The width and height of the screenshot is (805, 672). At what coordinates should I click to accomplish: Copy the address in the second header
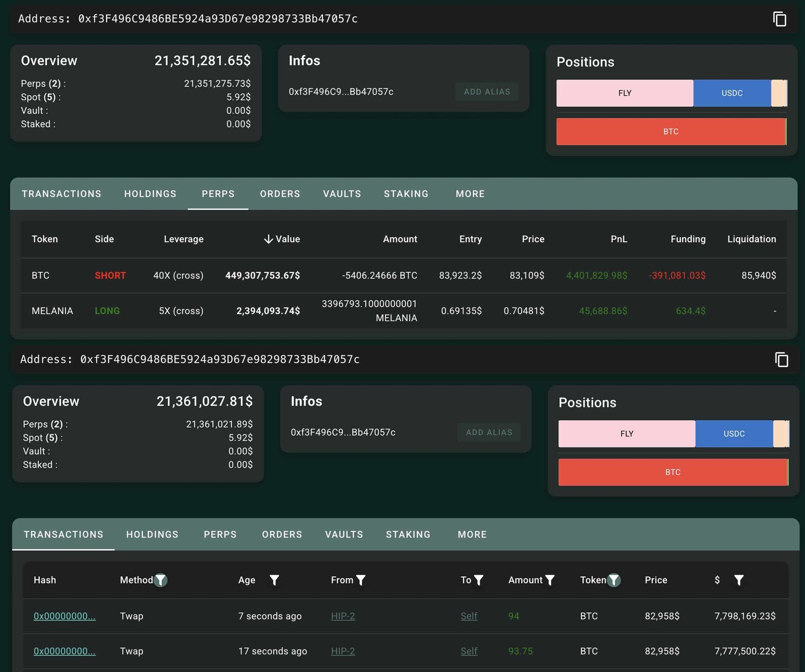(781, 359)
